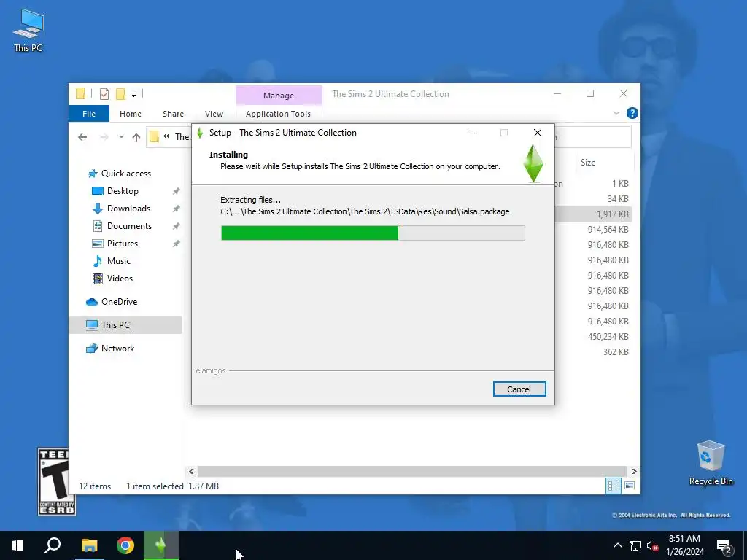747x560 pixels.
Task: Open the Share ribbon tab
Action: point(173,114)
